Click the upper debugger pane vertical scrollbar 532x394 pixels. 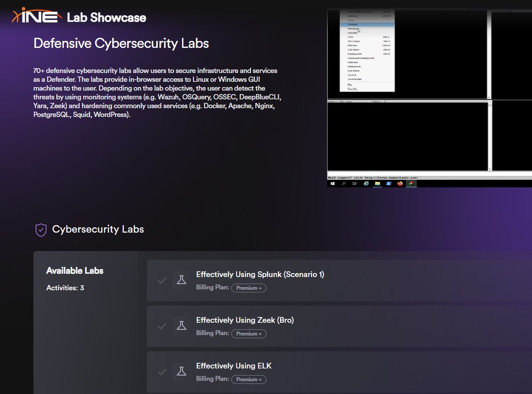coord(489,54)
